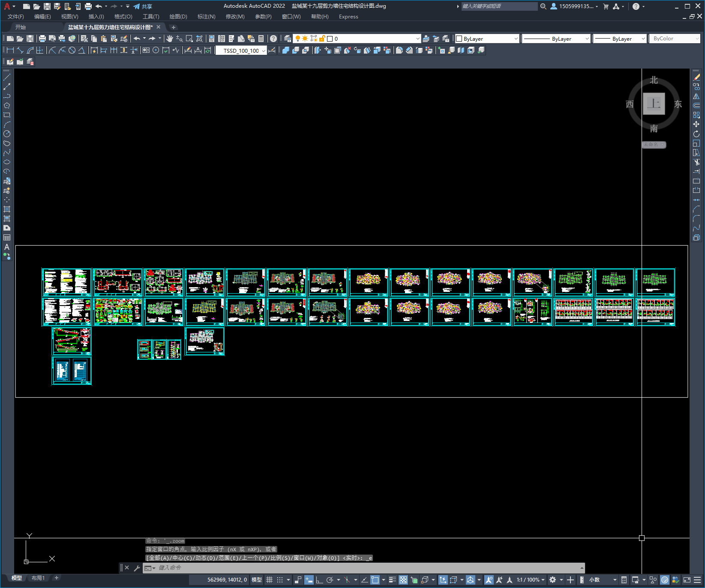Click the search keyword input field
Viewport: 705px width, 588px height.
coord(499,6)
